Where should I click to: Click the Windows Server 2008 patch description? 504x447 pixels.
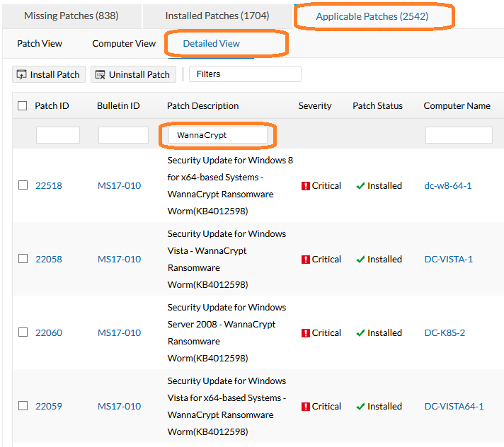[x=227, y=332]
